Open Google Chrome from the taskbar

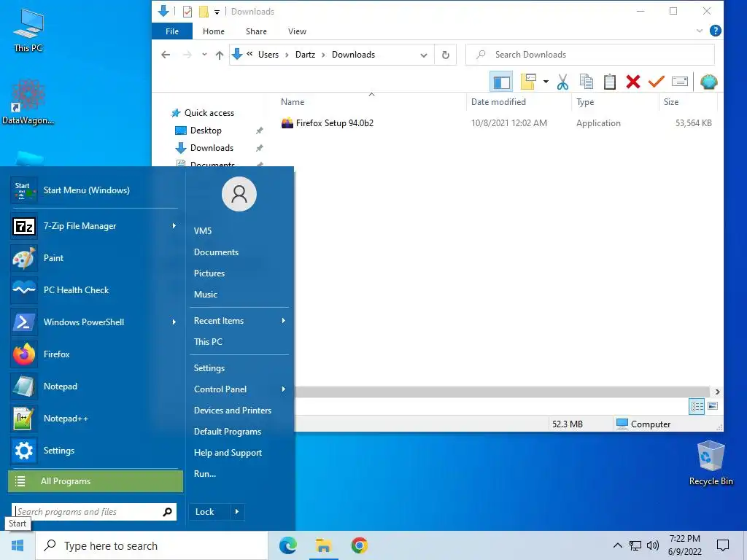[x=359, y=545]
